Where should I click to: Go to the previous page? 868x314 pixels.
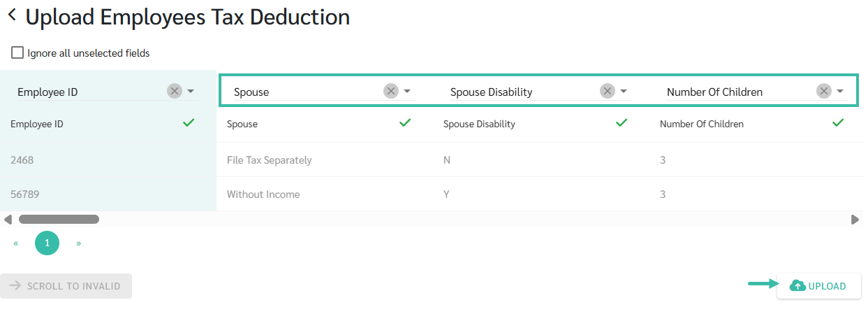[x=16, y=243]
